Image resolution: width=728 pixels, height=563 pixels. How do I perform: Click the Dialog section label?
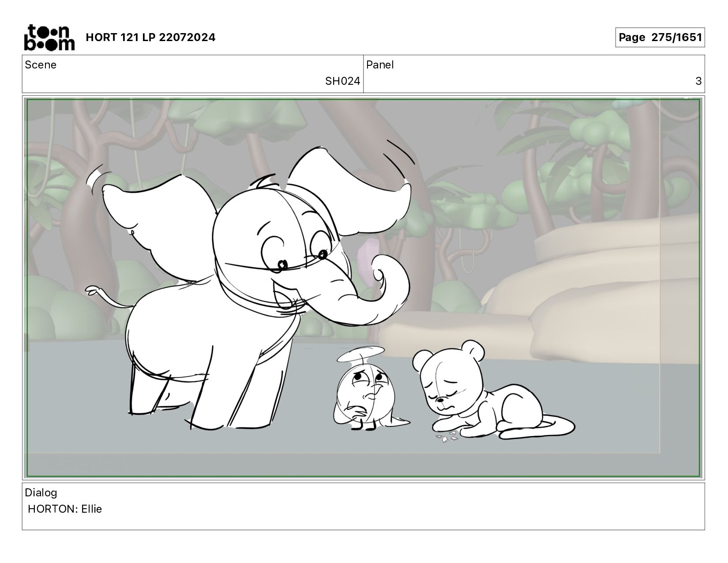(41, 492)
